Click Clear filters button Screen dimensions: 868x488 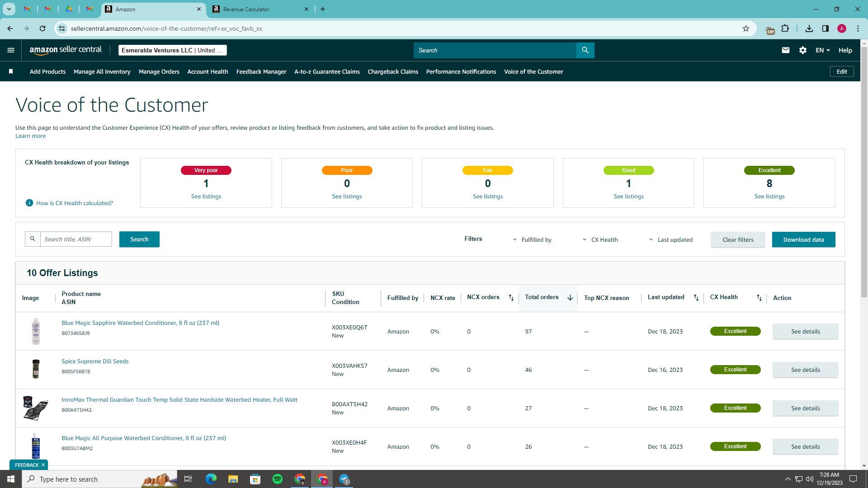tap(738, 239)
